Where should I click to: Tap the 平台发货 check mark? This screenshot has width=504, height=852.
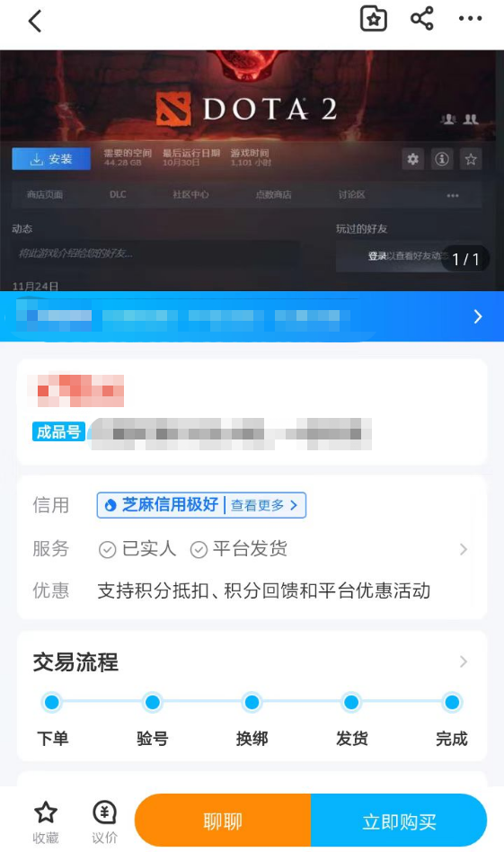199,550
